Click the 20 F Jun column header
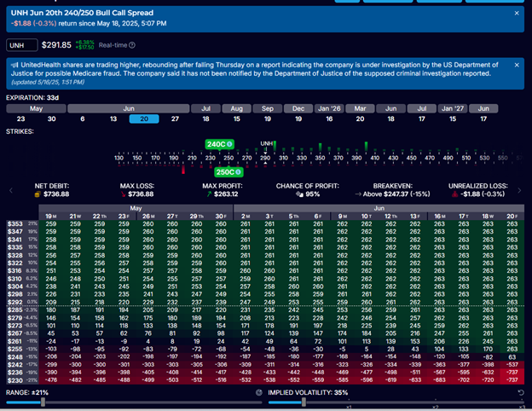 click(x=512, y=217)
